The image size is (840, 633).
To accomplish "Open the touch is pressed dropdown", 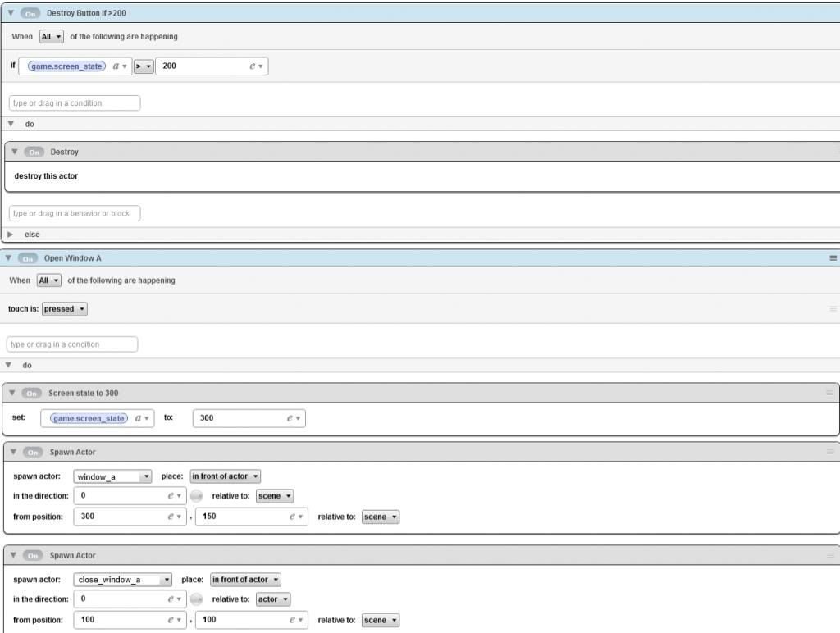I will click(64, 309).
